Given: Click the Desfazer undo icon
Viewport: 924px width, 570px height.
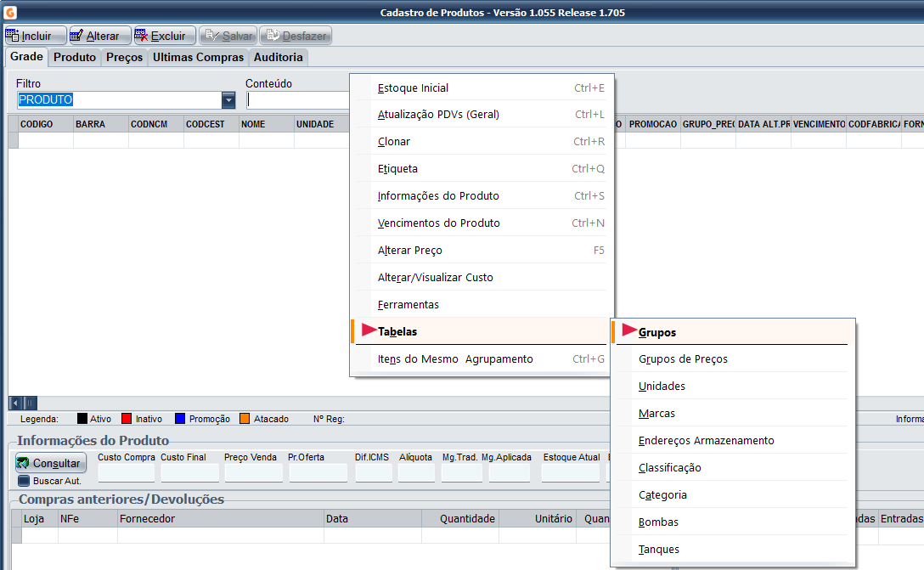Looking at the screenshot, I should click(x=273, y=36).
